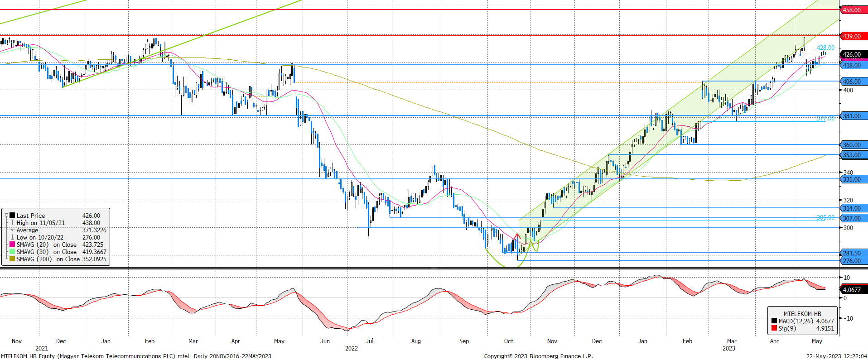The image size is (868, 360).
Task: Select 'Sig(9)' in the indicator legend
Action: [787, 328]
